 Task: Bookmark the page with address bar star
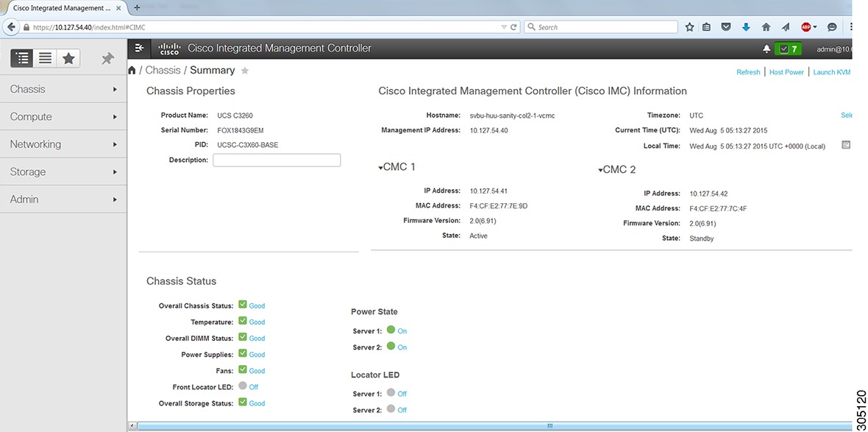pos(689,26)
